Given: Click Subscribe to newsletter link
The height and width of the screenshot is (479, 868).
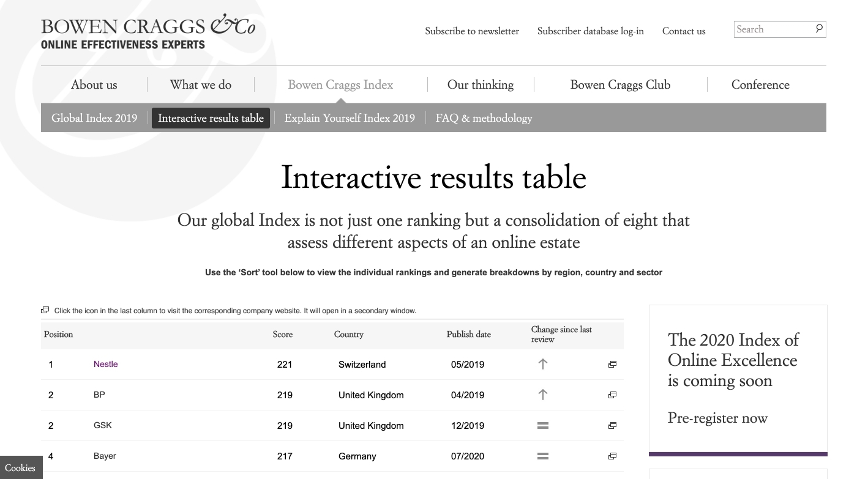Looking at the screenshot, I should pyautogui.click(x=472, y=31).
